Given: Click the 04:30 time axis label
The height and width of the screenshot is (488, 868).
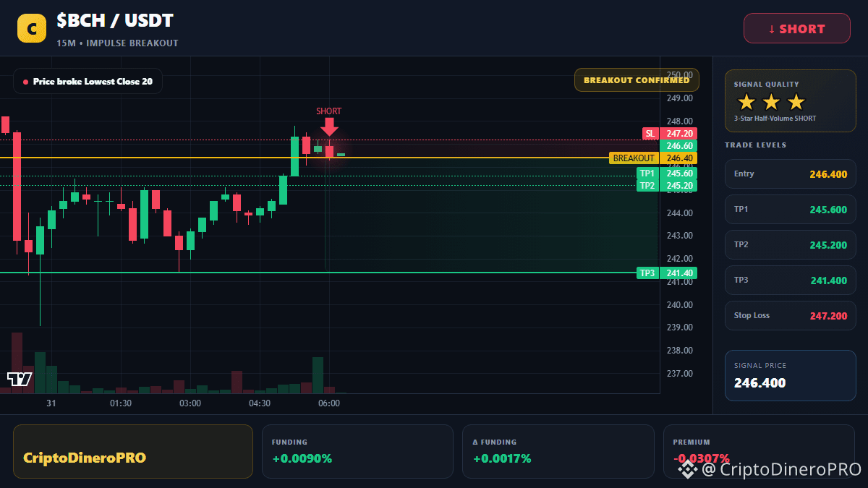Looking at the screenshot, I should coord(260,403).
